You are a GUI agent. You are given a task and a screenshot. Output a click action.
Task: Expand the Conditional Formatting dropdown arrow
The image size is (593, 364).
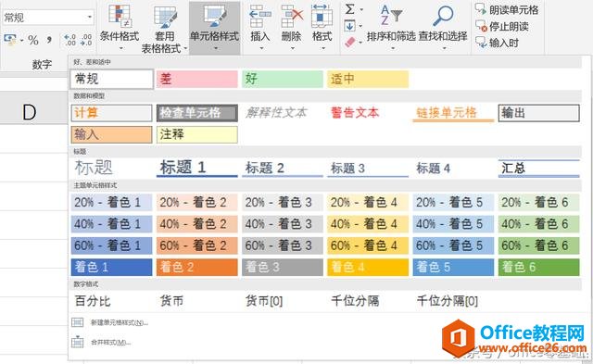coord(121,48)
